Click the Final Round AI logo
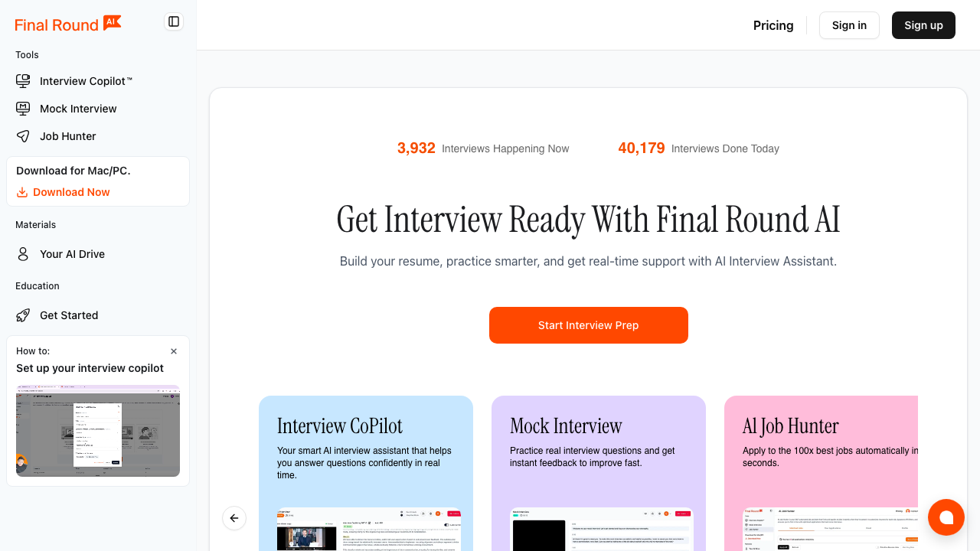This screenshot has height=551, width=980. tap(67, 24)
